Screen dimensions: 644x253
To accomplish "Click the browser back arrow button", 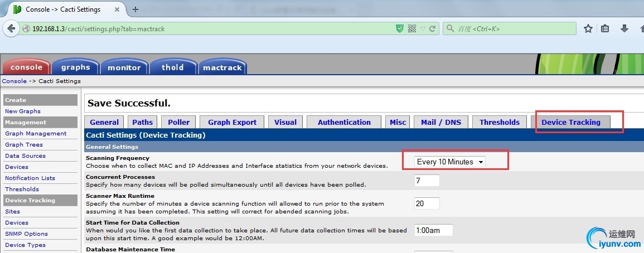I will tap(11, 28).
